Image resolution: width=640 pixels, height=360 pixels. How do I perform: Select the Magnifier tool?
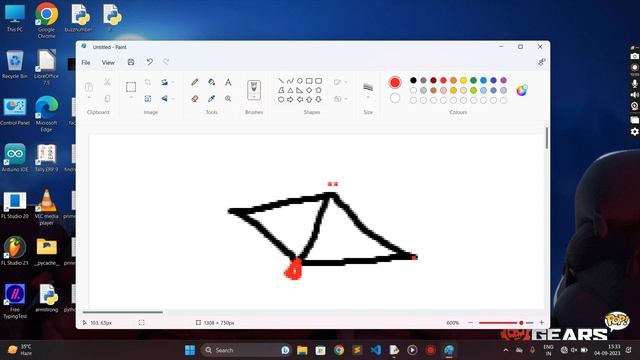[228, 98]
